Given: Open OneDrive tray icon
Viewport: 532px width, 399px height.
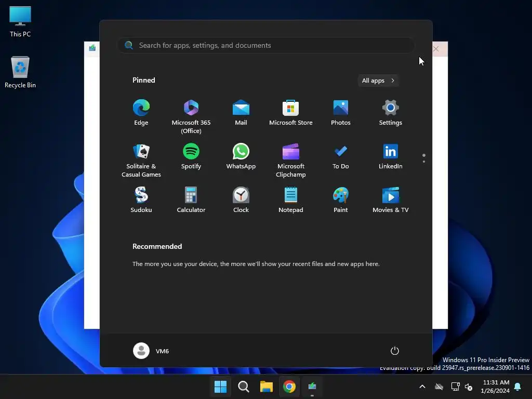Looking at the screenshot, I should point(439,387).
